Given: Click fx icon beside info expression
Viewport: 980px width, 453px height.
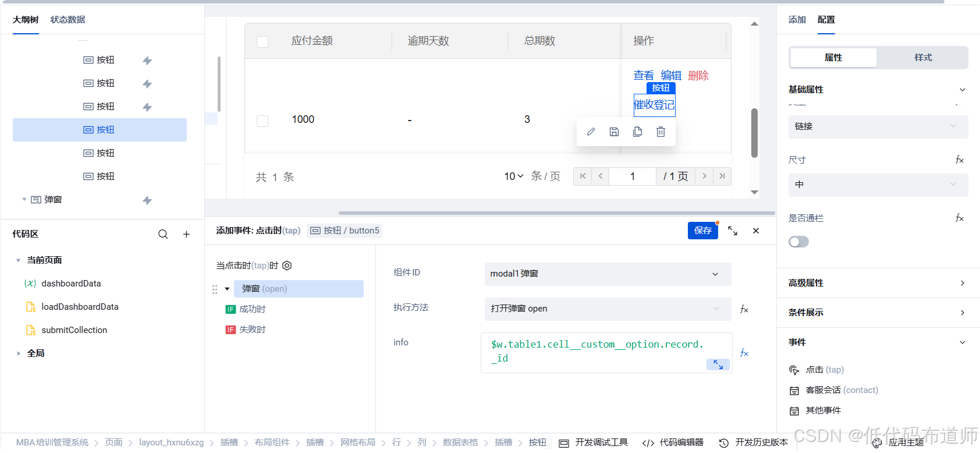Looking at the screenshot, I should [x=744, y=353].
